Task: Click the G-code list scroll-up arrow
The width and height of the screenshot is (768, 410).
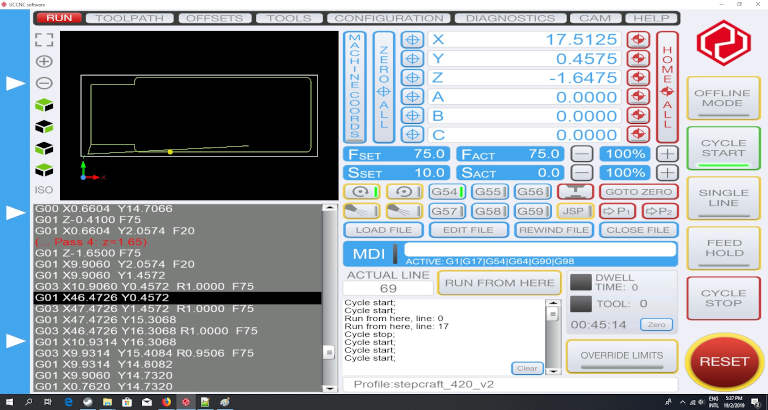Action: coord(330,208)
